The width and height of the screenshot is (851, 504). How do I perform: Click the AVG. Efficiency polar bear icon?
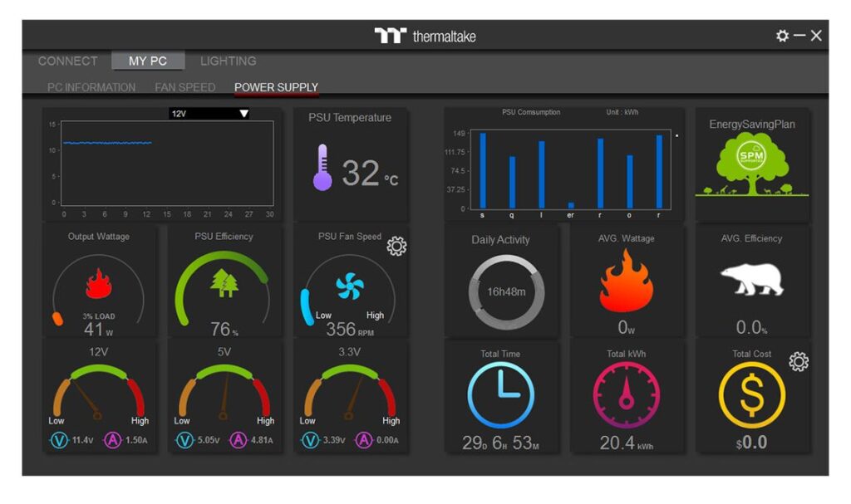pyautogui.click(x=752, y=279)
